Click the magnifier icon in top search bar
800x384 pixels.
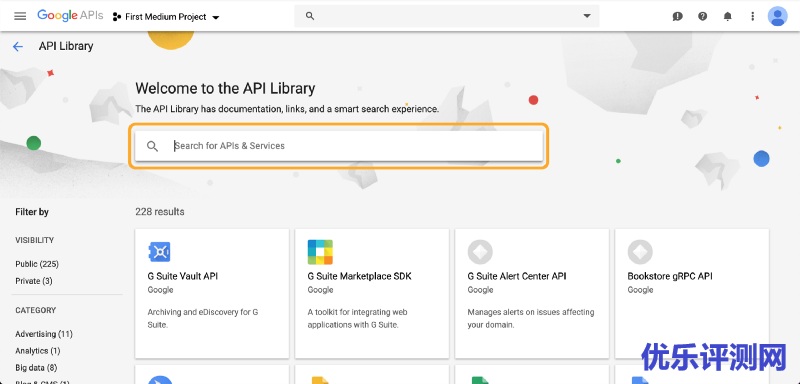point(310,16)
